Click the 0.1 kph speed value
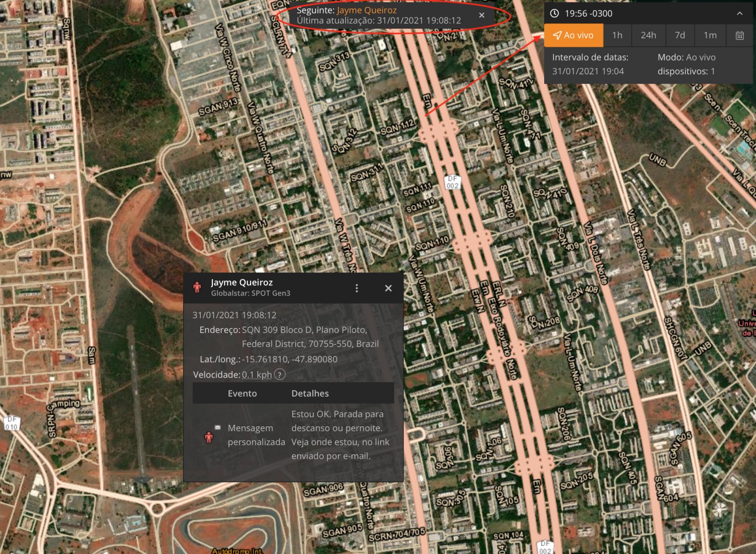756x554 pixels. pos(257,374)
